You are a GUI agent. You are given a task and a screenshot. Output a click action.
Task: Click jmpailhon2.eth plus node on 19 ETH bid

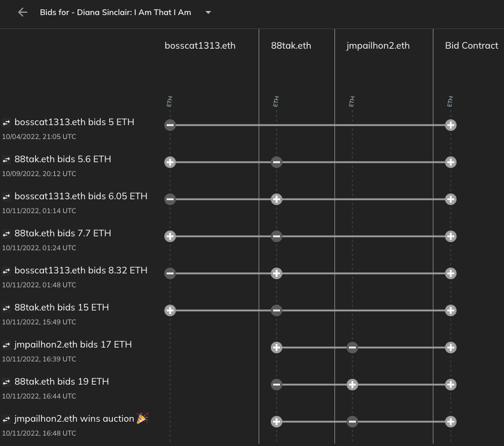352,385
